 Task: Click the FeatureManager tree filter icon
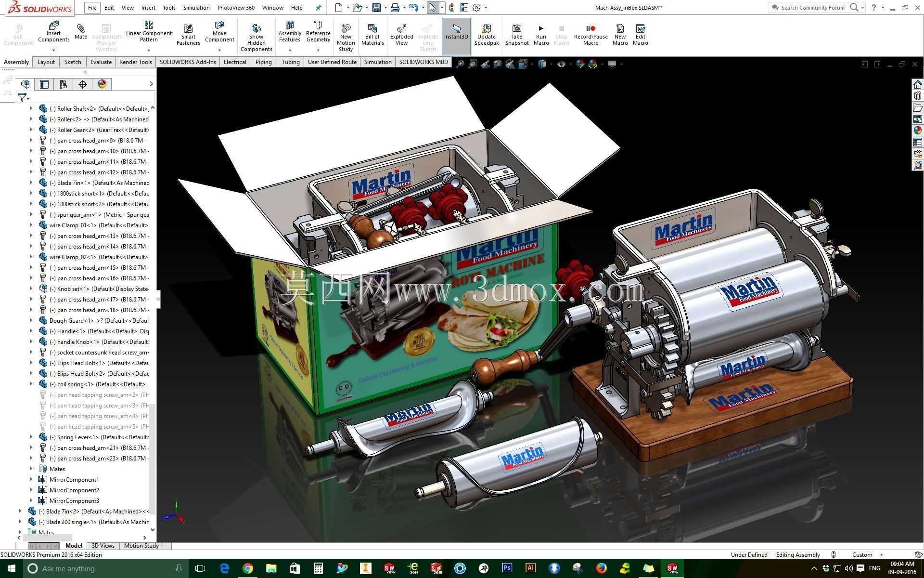22,97
